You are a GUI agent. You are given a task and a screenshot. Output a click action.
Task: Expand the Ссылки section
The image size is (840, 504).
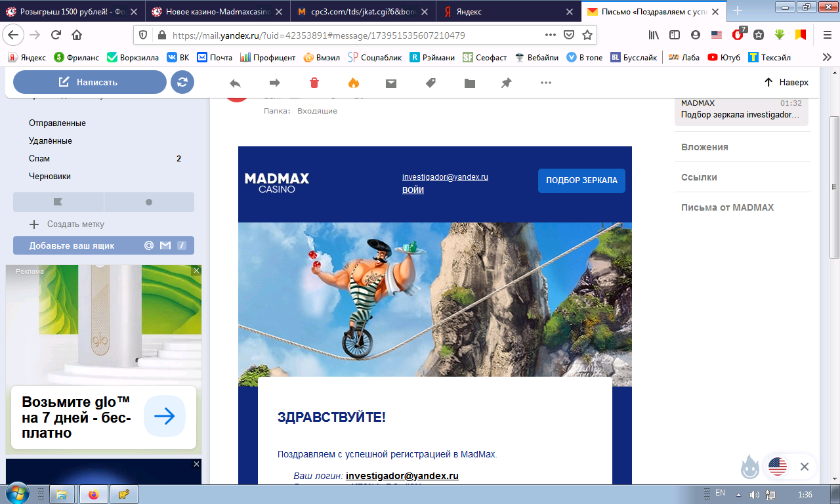699,177
